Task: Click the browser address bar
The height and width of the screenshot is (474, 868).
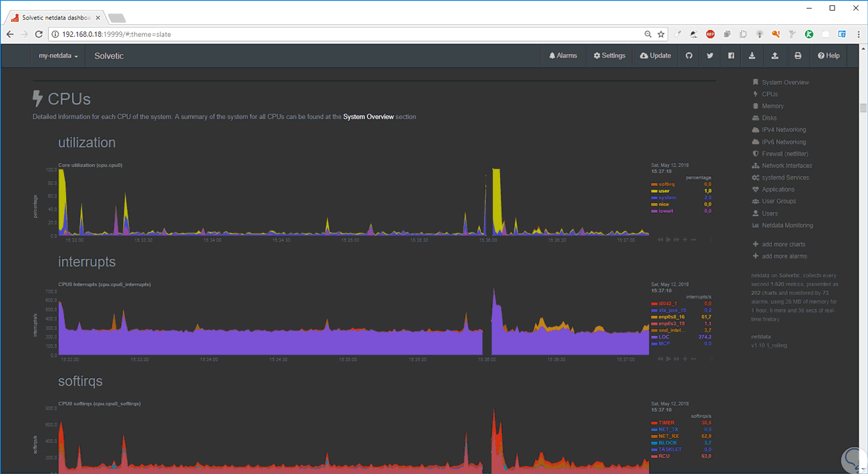Action: point(347,34)
